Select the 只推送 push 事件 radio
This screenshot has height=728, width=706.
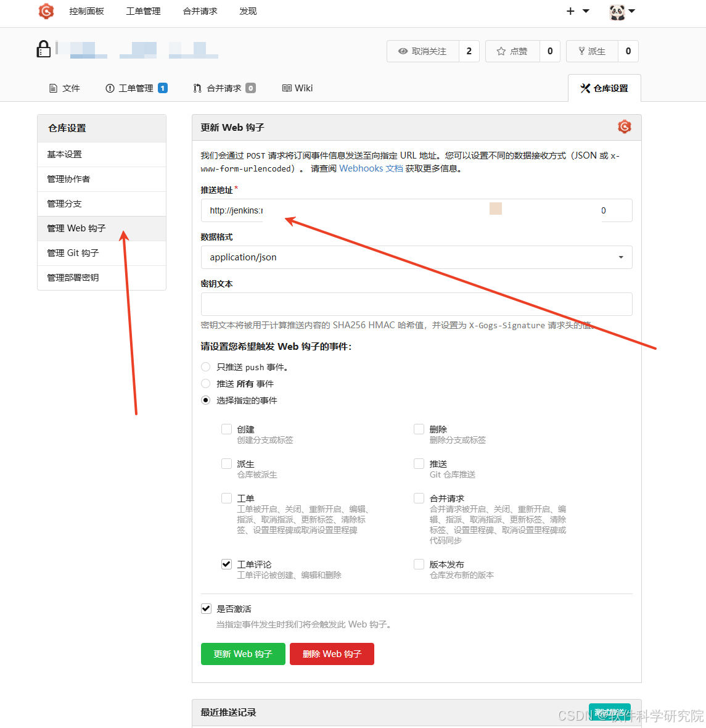tap(205, 367)
